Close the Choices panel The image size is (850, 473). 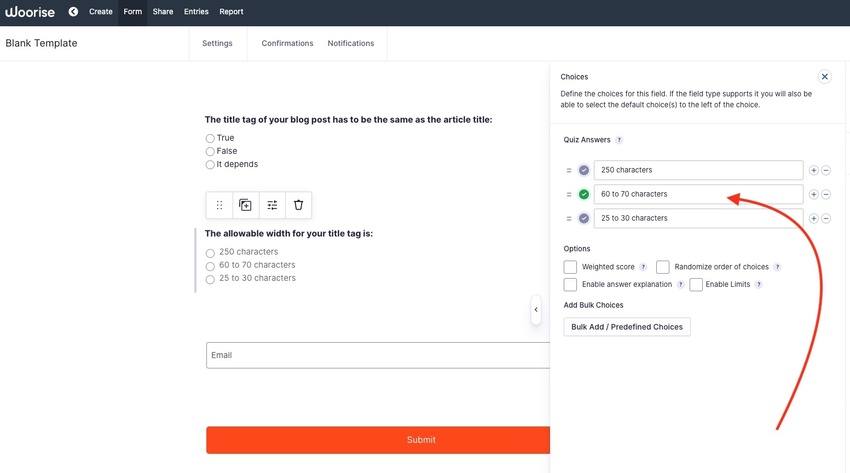825,76
